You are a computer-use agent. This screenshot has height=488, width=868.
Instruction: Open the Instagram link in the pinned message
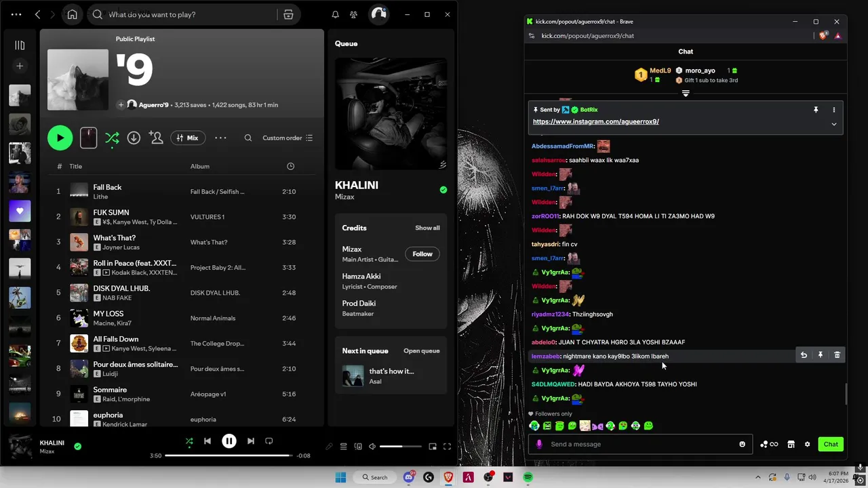coord(596,122)
